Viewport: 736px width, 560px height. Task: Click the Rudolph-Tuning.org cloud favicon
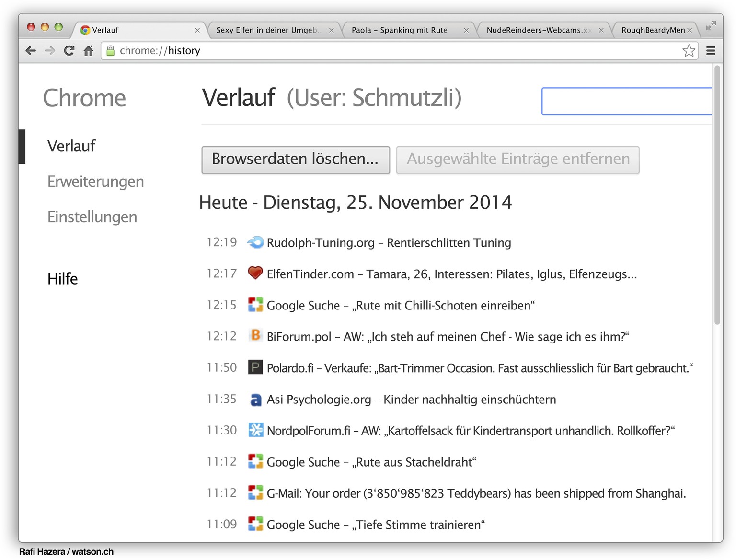point(255,242)
